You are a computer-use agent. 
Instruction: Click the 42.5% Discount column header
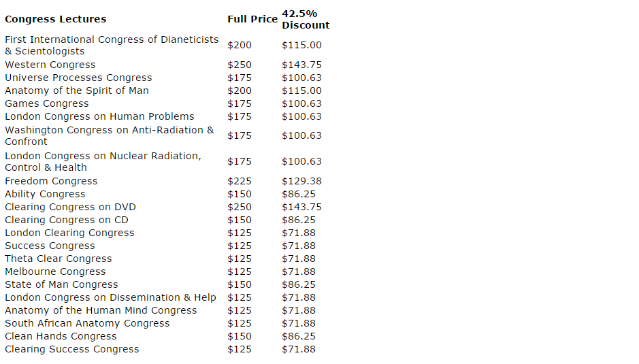(306, 19)
